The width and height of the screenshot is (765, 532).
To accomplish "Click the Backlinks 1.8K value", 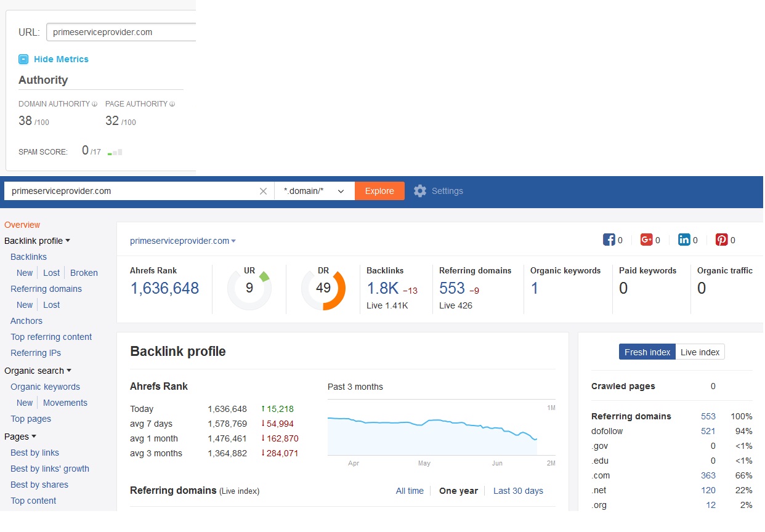I will (x=382, y=288).
